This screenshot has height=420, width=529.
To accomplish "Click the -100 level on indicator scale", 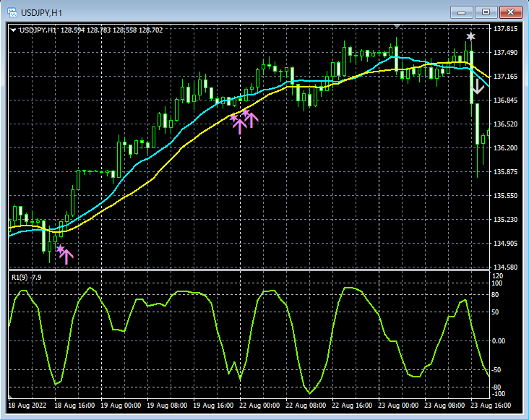I will pos(499,394).
